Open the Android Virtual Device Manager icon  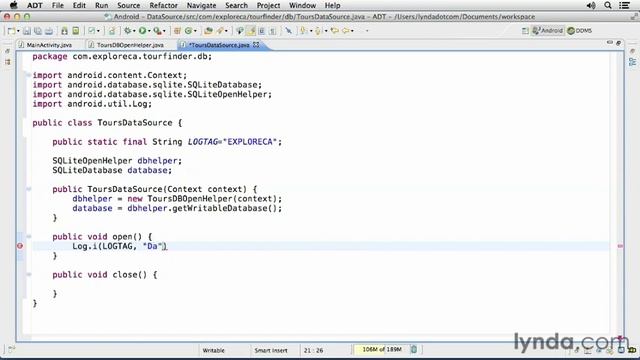tap(76, 31)
